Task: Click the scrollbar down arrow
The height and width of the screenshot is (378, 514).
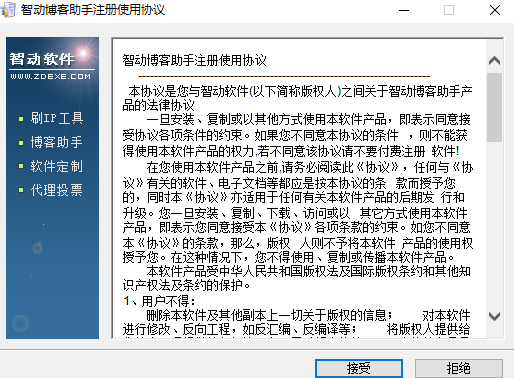Action: click(494, 316)
